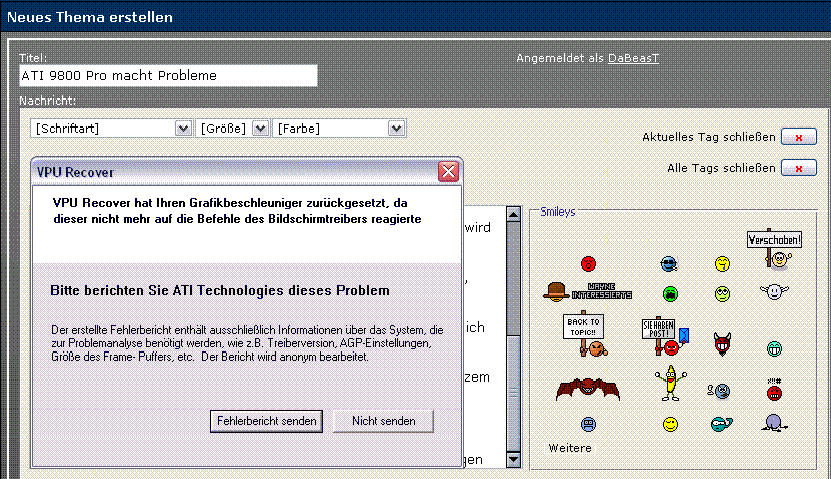Click 'Aktuelles Tag schließen' red X button
831x479 pixels.
tap(799, 137)
